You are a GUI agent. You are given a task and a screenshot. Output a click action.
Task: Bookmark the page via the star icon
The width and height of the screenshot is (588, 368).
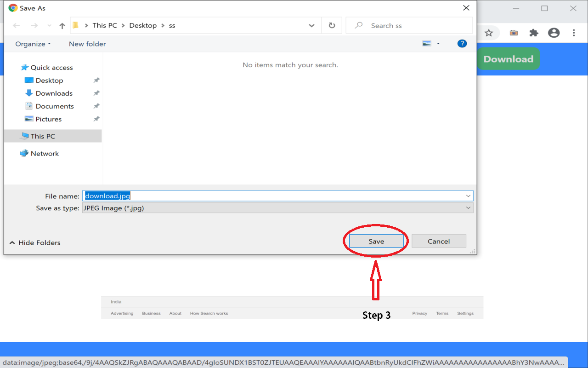click(x=490, y=33)
